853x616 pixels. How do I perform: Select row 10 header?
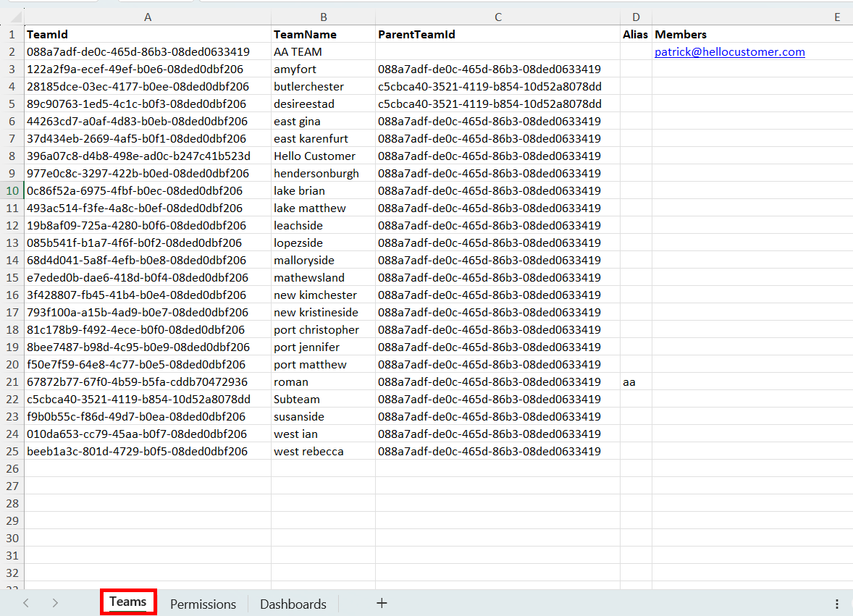tap(12, 191)
